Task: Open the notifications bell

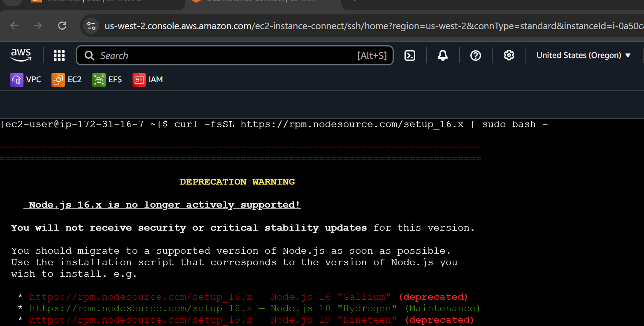Action: point(443,55)
